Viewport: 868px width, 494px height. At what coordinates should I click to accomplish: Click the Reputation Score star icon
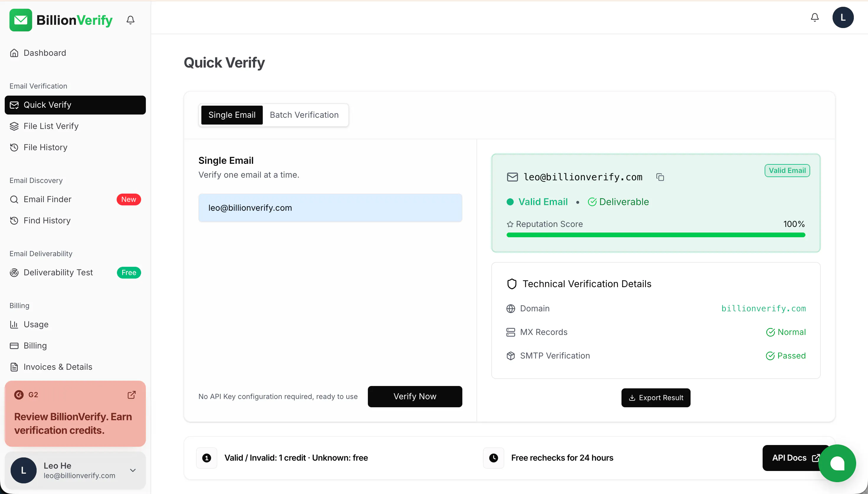pyautogui.click(x=510, y=224)
